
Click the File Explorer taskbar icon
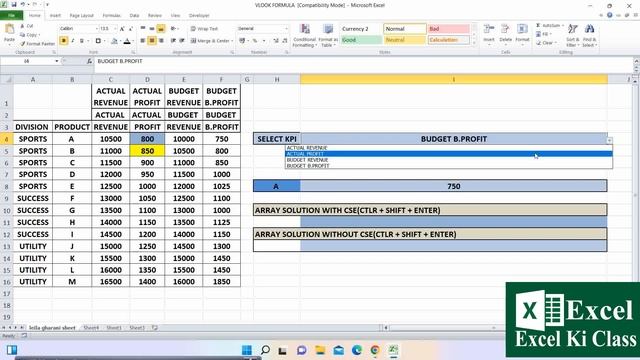tap(320, 350)
